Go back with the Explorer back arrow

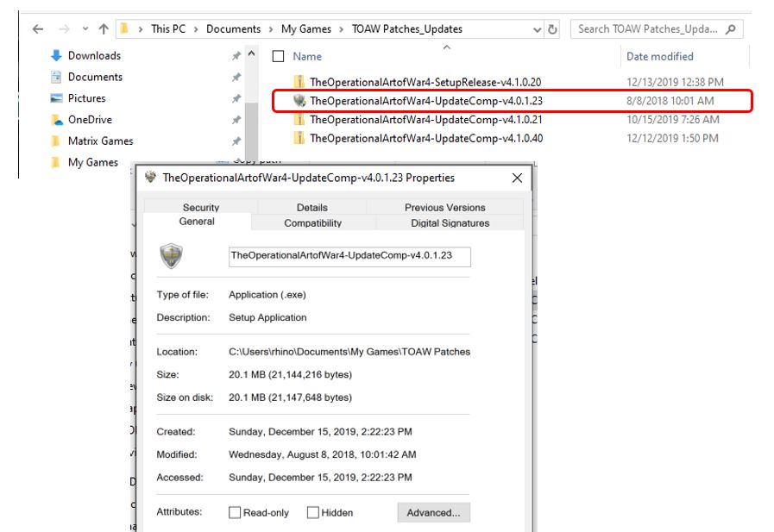[x=37, y=29]
